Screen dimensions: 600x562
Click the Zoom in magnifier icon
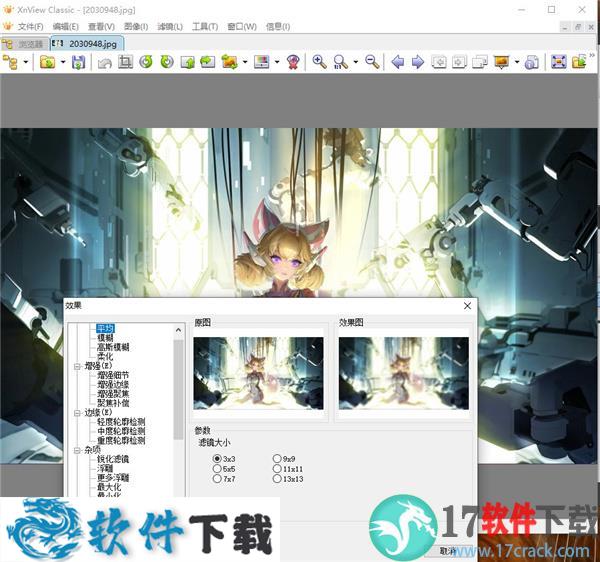[320, 62]
